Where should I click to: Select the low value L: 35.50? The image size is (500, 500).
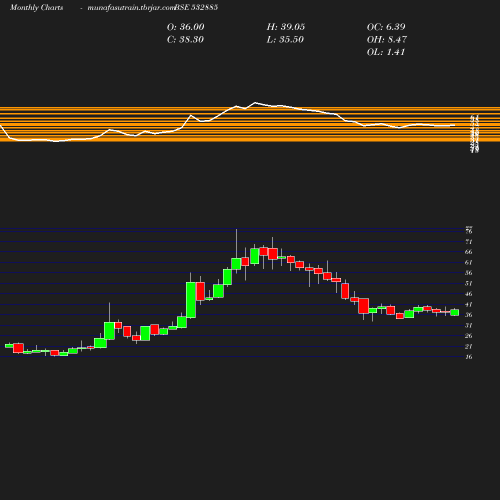click(x=285, y=40)
